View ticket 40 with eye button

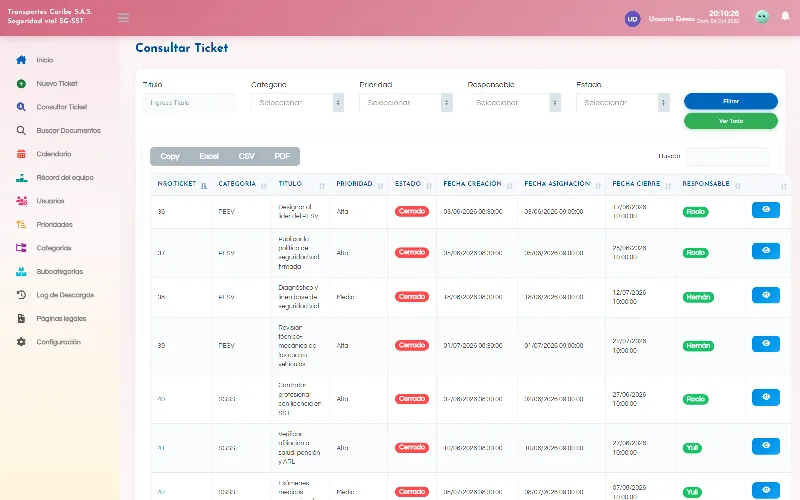tap(766, 397)
